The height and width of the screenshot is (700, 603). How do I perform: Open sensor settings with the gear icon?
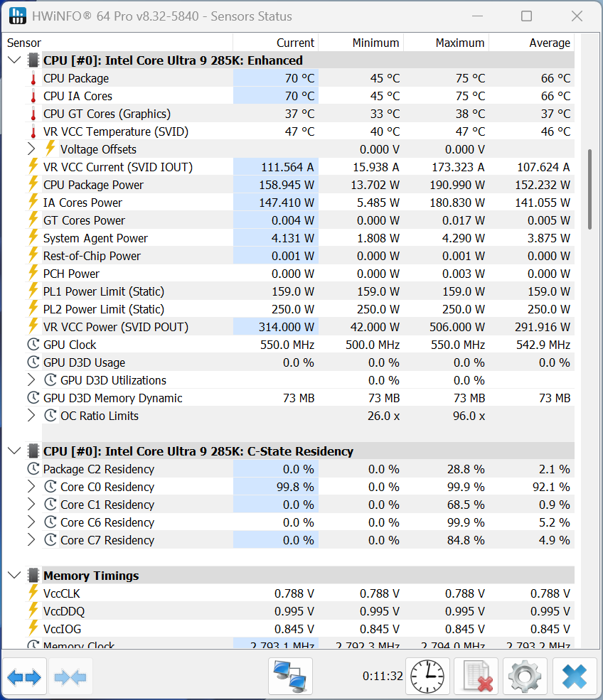525,676
